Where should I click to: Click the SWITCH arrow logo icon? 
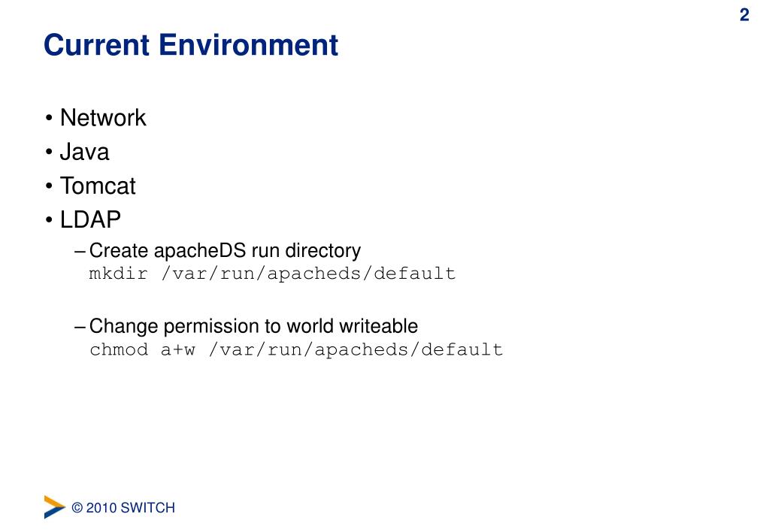(x=54, y=506)
